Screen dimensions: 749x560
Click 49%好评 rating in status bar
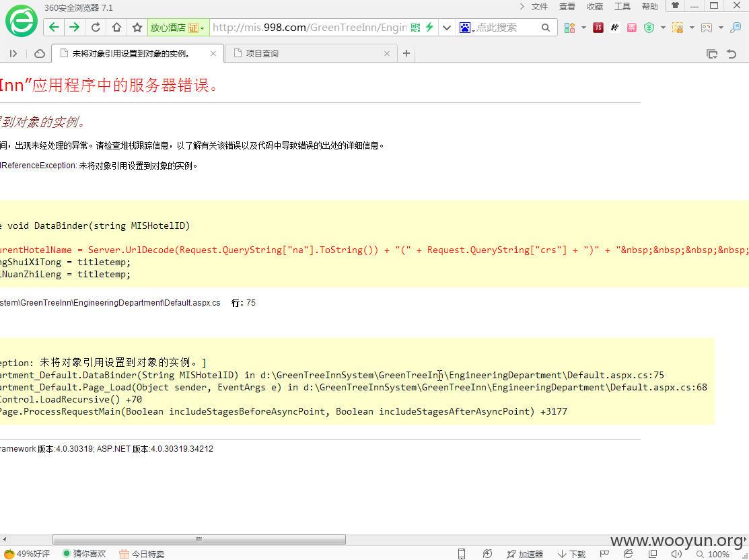pos(27,554)
